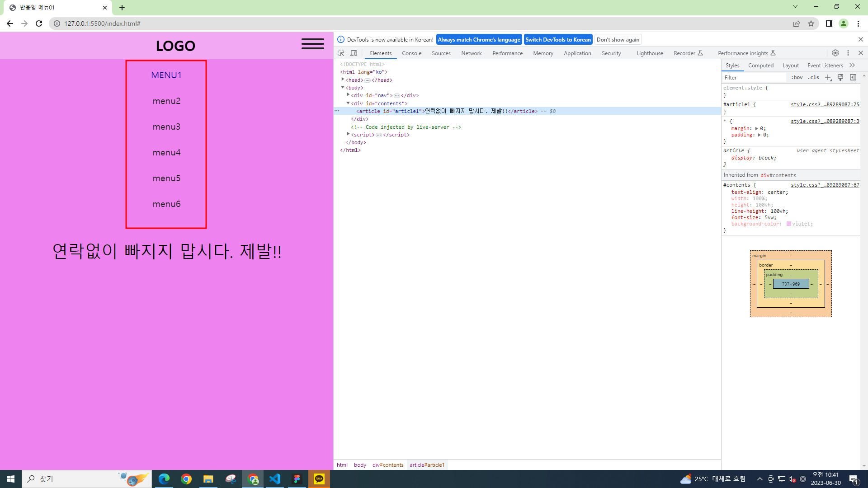Click Switch DevTools to Korean button

pos(558,40)
